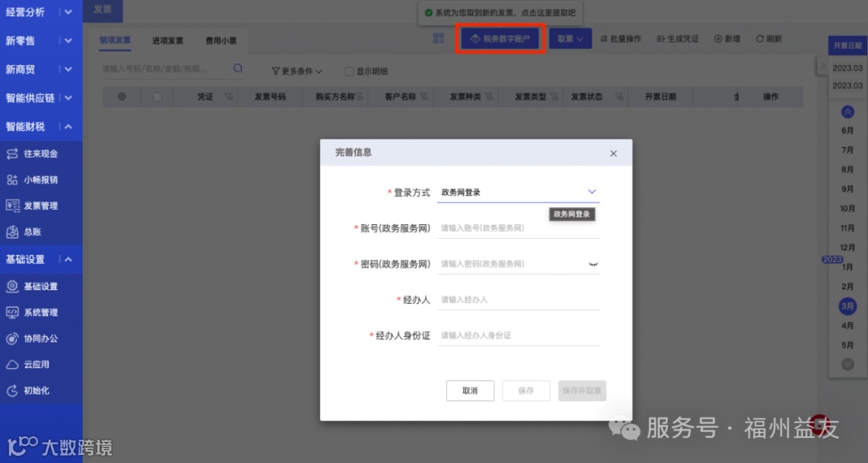868x463 pixels.
Task: Select 1月 in the month list
Action: click(848, 267)
